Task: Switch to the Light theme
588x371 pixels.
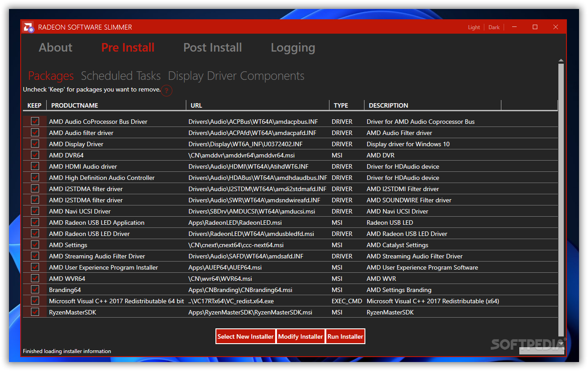Action: click(474, 27)
